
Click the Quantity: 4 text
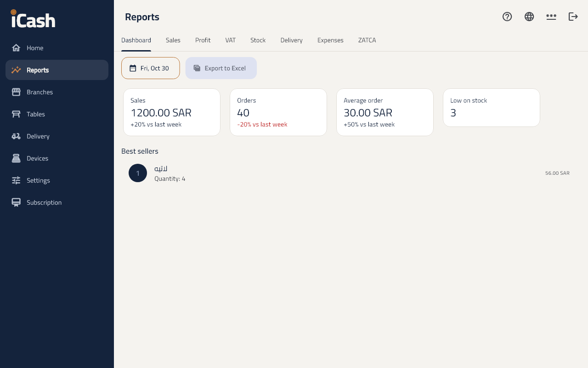pos(170,178)
